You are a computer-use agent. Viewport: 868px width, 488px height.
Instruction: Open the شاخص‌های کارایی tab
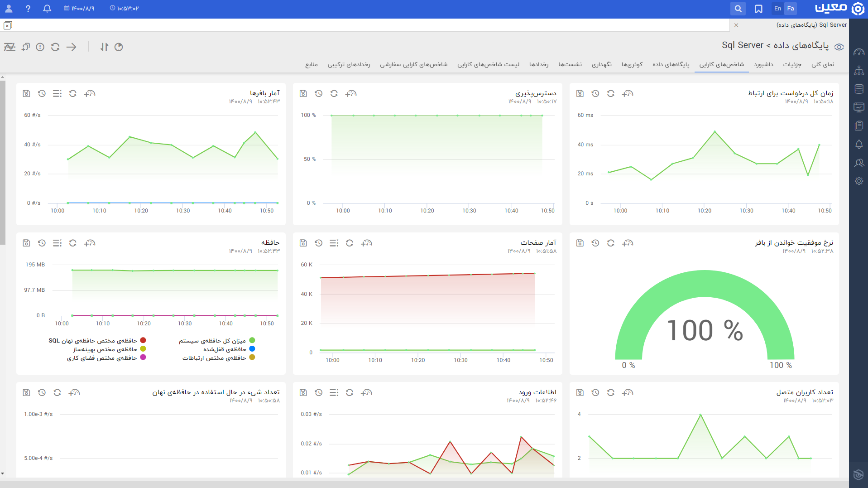coord(721,64)
